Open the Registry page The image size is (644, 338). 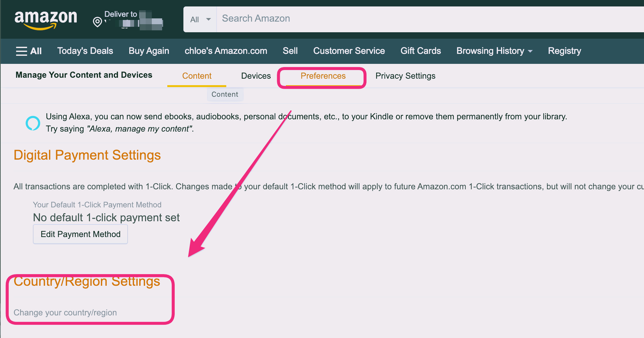(564, 51)
